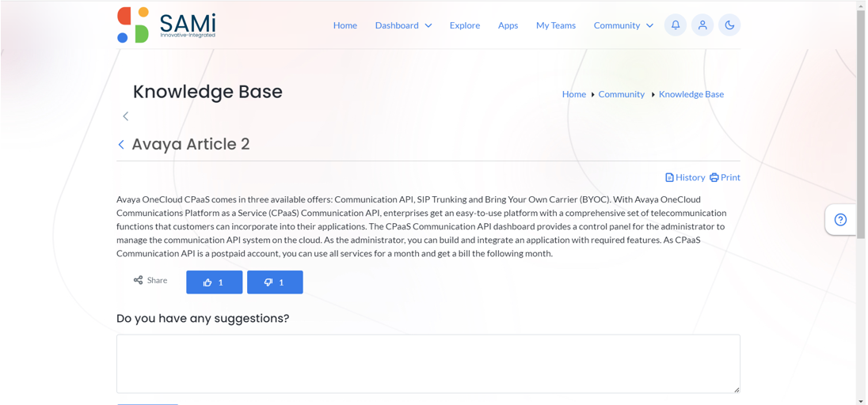Click the small chevron under Knowledge Base heading
Image resolution: width=868 pixels, height=405 pixels.
click(x=126, y=116)
